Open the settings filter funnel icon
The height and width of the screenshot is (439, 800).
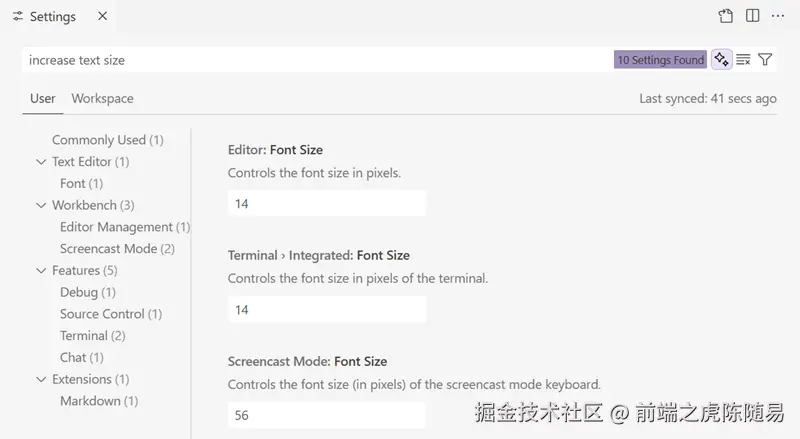[765, 60]
